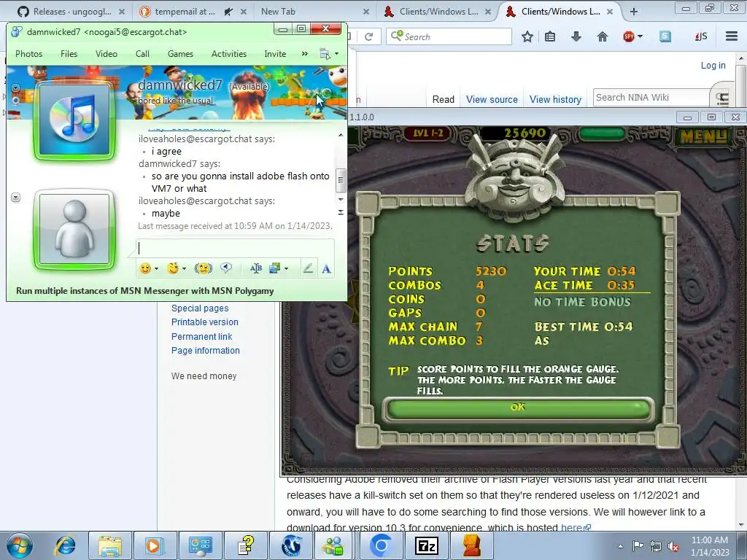Open downloads arrow in browser toolbar
The width and height of the screenshot is (747, 560).
click(x=576, y=36)
